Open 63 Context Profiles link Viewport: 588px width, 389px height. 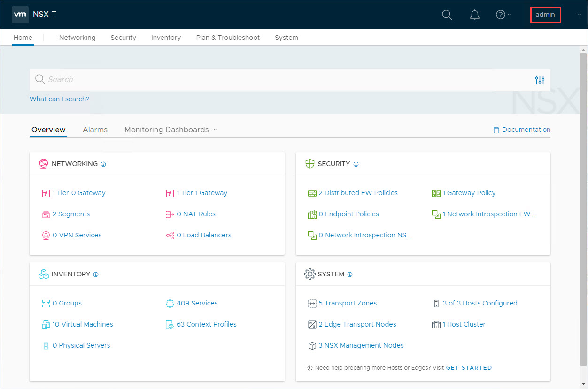(206, 324)
